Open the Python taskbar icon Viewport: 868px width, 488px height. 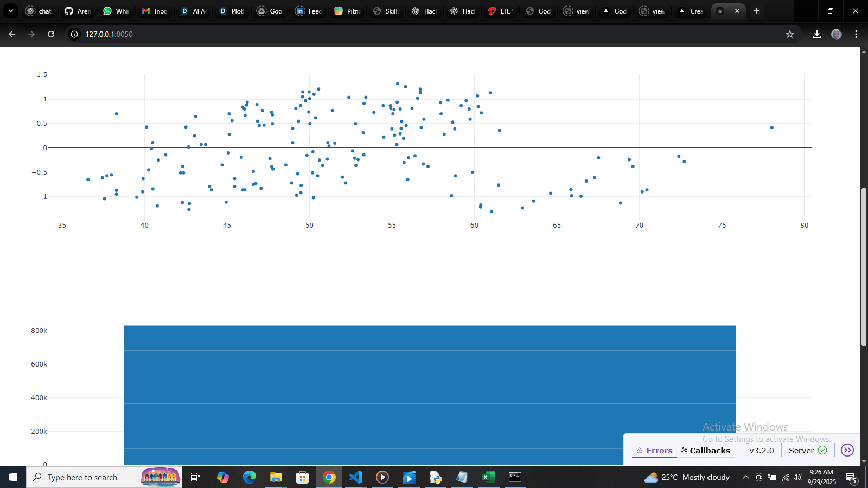tap(436, 477)
